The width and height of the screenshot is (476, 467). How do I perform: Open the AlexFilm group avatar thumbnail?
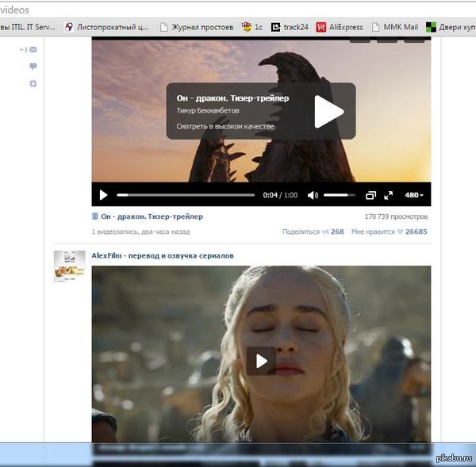coord(70,266)
